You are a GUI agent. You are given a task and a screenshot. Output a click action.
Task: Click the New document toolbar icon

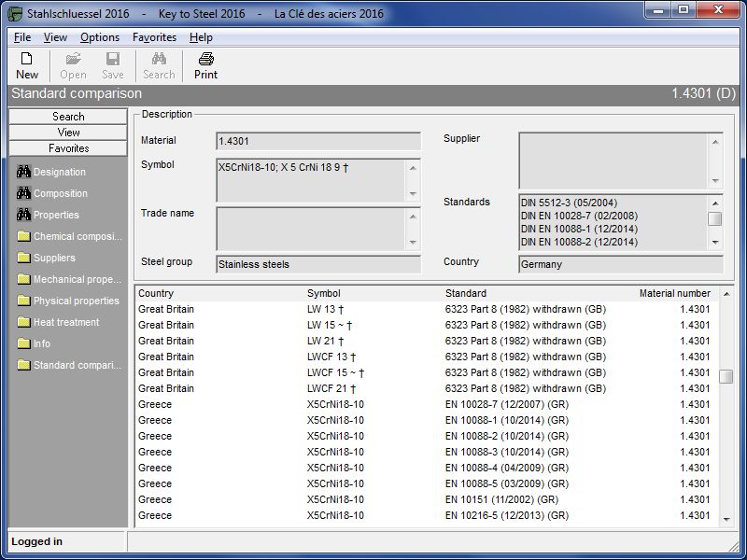click(x=27, y=59)
